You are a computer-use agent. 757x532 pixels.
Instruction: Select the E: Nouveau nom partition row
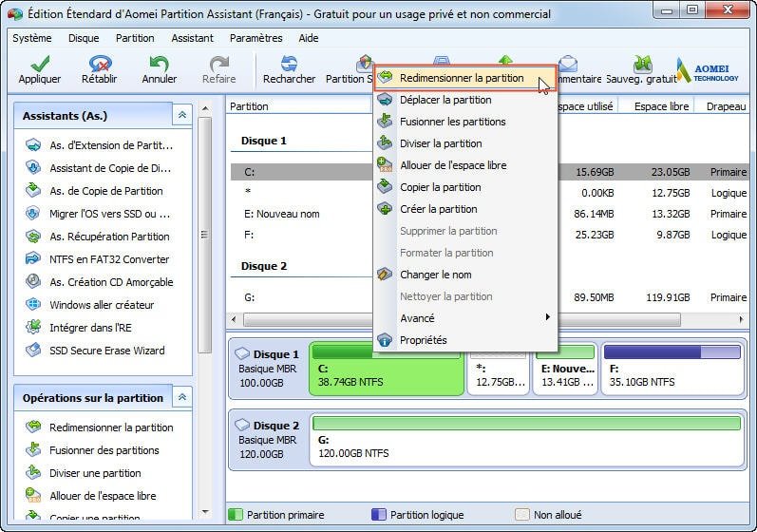489,214
